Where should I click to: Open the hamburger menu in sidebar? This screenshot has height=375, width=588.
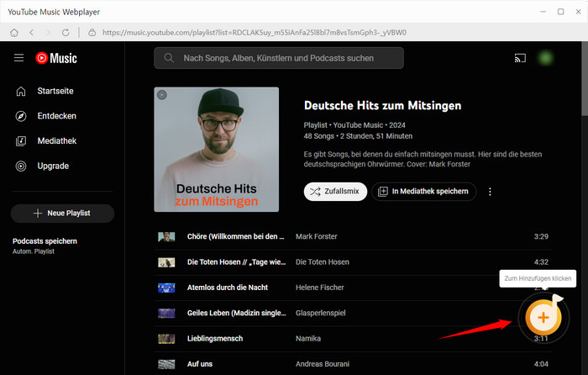(18, 58)
